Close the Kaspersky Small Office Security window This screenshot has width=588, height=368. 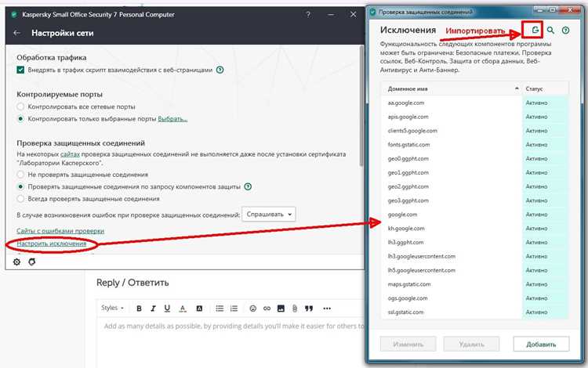(354, 15)
